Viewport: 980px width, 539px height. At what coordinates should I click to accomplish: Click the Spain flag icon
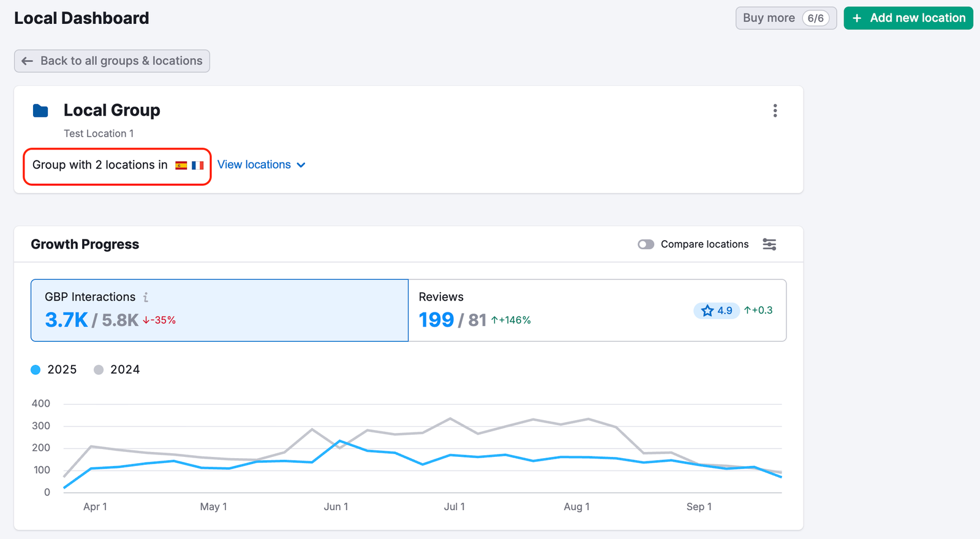pyautogui.click(x=181, y=165)
